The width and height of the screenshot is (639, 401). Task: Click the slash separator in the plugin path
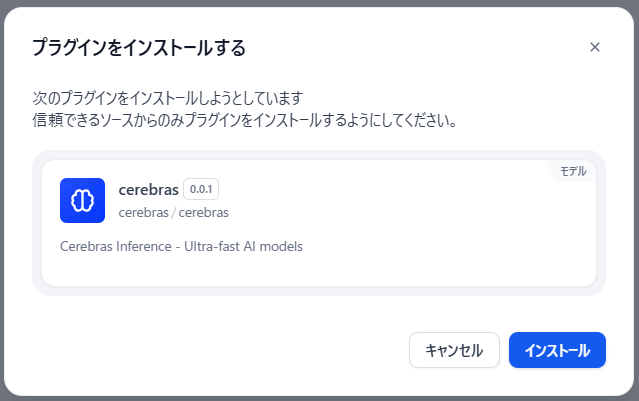click(175, 212)
